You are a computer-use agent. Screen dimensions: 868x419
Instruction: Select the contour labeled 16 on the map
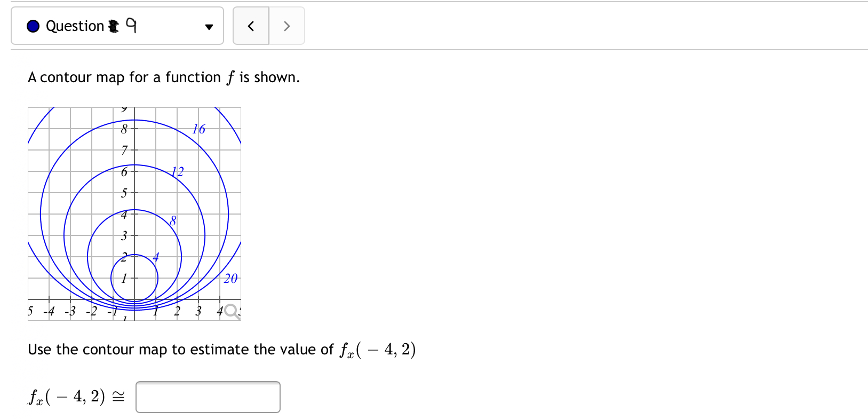pyautogui.click(x=198, y=129)
